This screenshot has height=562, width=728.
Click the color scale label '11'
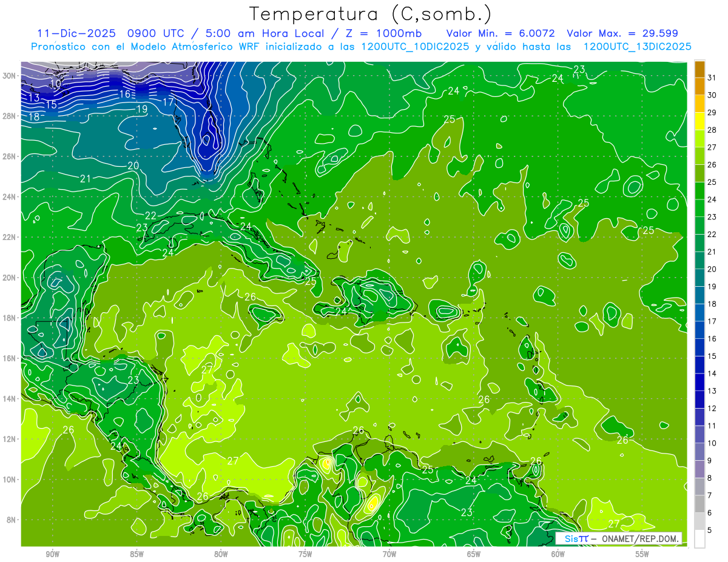pyautogui.click(x=712, y=426)
